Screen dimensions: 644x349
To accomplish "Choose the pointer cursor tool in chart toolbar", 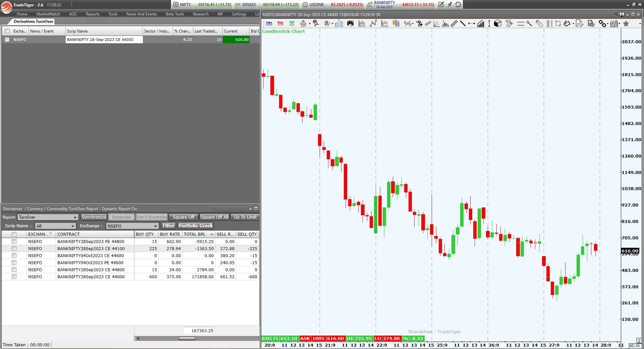I will click(316, 23).
